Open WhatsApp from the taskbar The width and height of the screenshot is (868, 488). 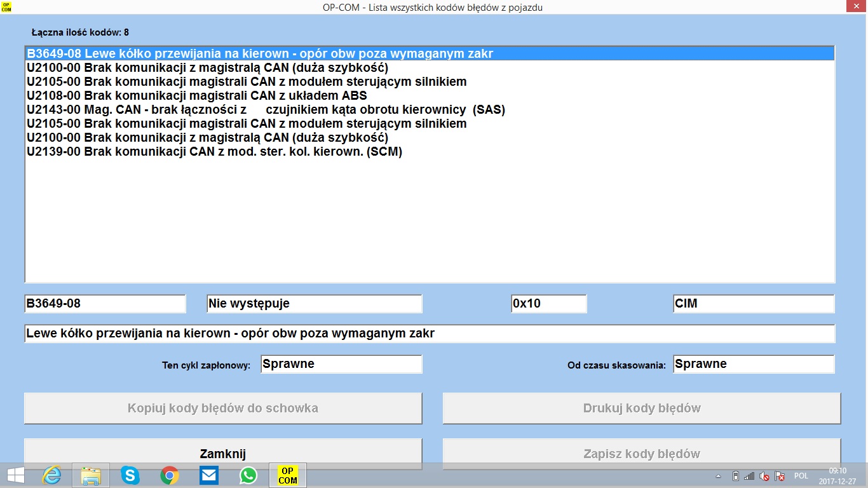tap(248, 475)
